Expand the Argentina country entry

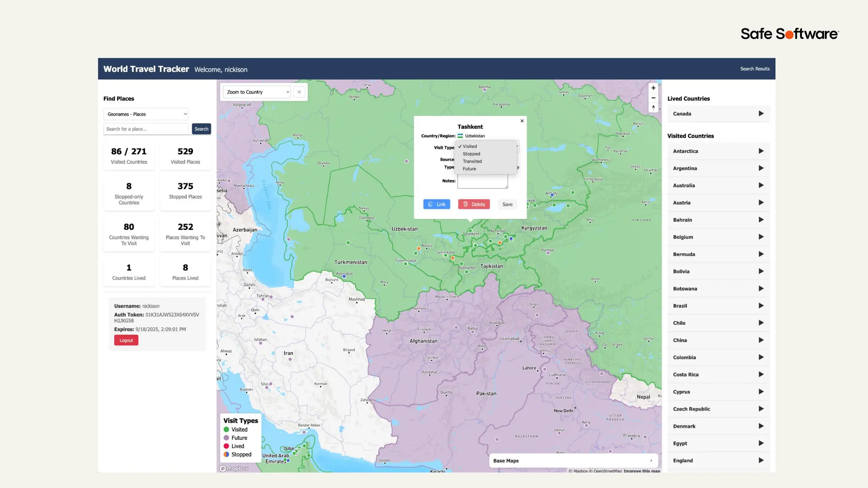coord(761,168)
